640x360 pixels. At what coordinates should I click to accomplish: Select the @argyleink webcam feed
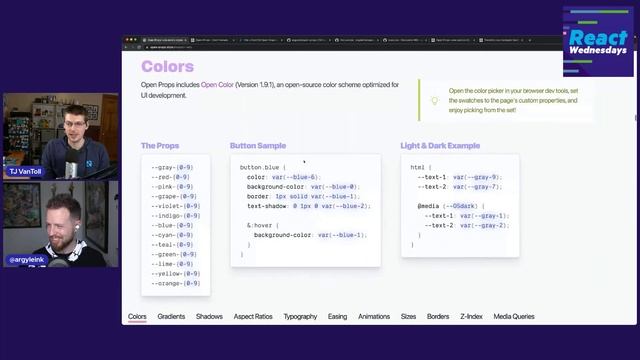(x=61, y=224)
